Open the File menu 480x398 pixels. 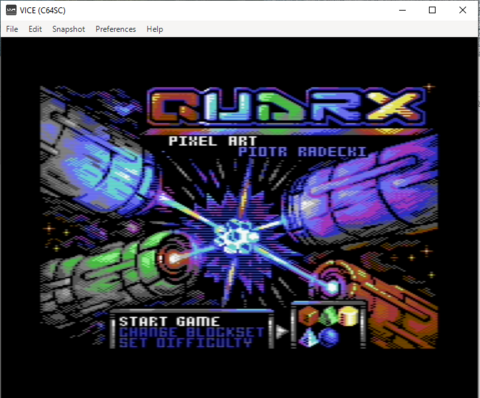coord(12,29)
